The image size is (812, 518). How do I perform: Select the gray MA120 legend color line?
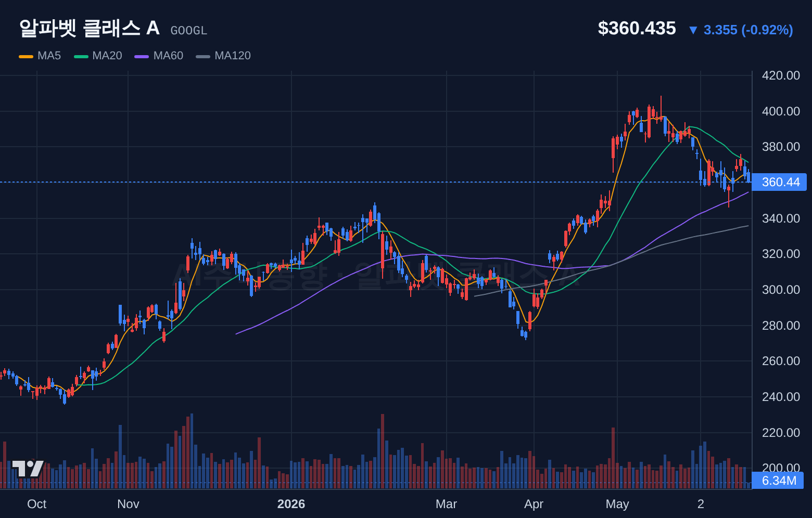(x=203, y=56)
